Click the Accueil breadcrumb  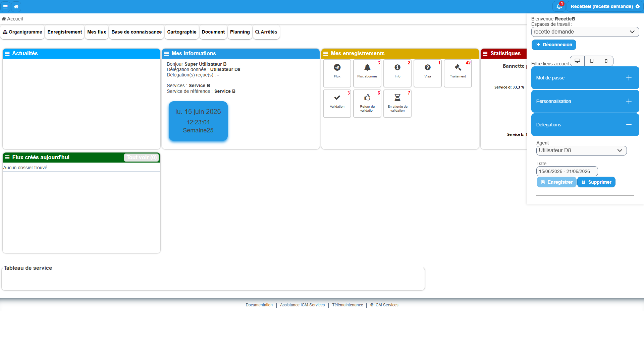pos(12,19)
